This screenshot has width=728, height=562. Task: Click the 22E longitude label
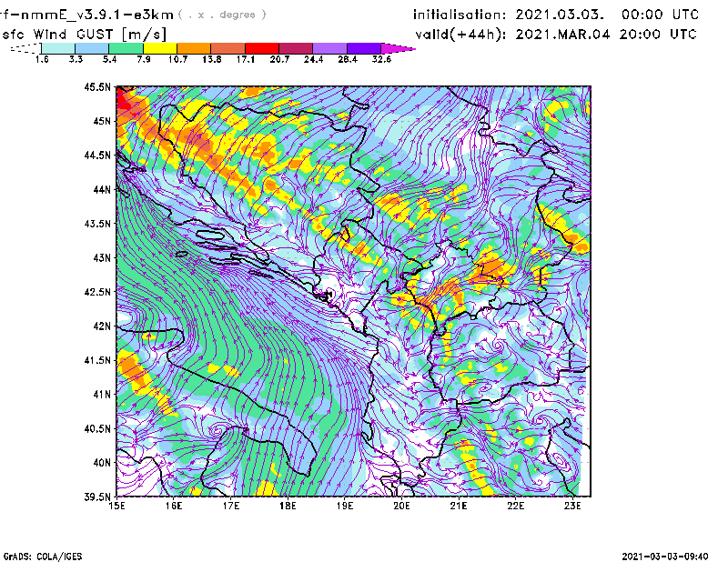coord(516,506)
